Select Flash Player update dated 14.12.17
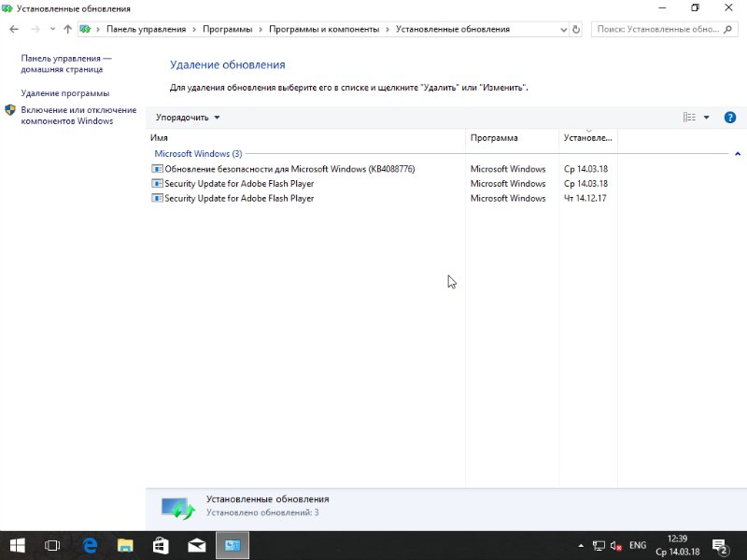The image size is (747, 560). click(x=239, y=199)
